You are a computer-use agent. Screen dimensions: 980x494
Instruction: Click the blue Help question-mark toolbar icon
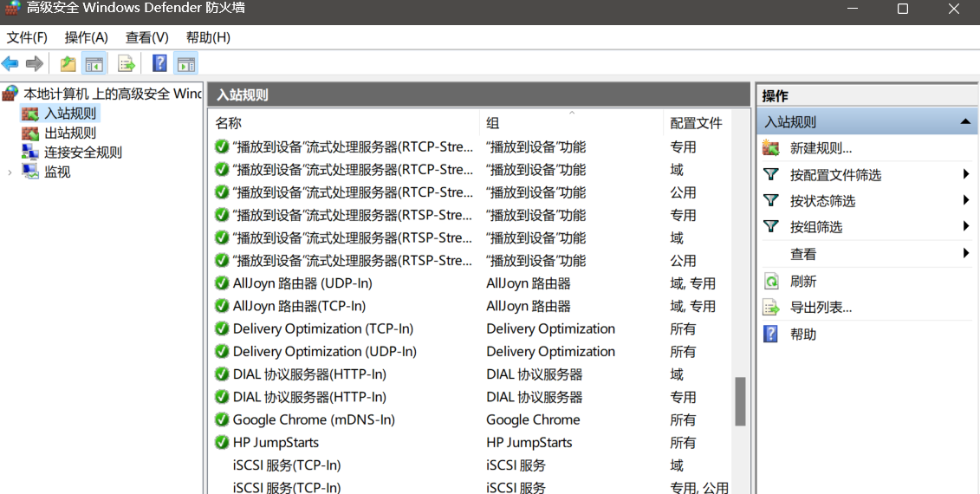[x=159, y=63]
